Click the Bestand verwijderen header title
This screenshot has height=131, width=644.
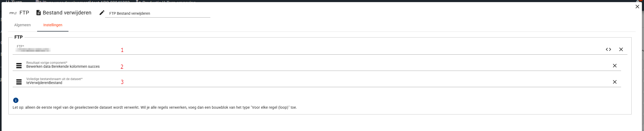(67, 13)
